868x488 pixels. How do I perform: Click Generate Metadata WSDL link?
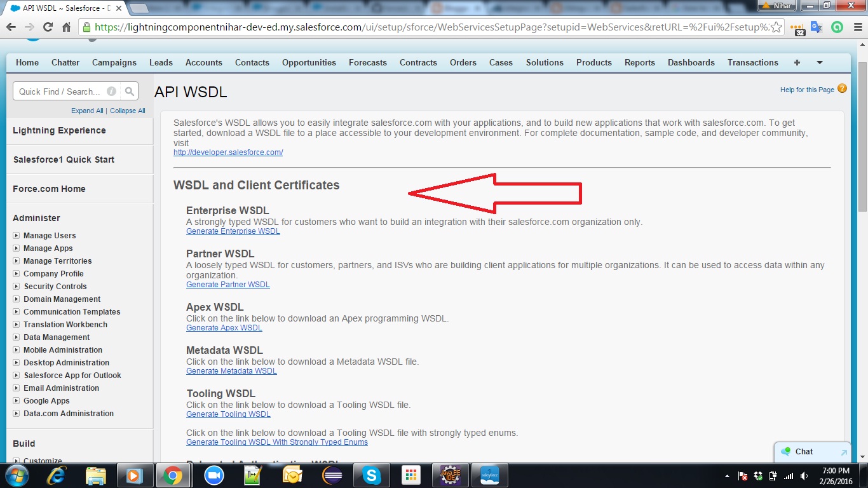coord(231,371)
